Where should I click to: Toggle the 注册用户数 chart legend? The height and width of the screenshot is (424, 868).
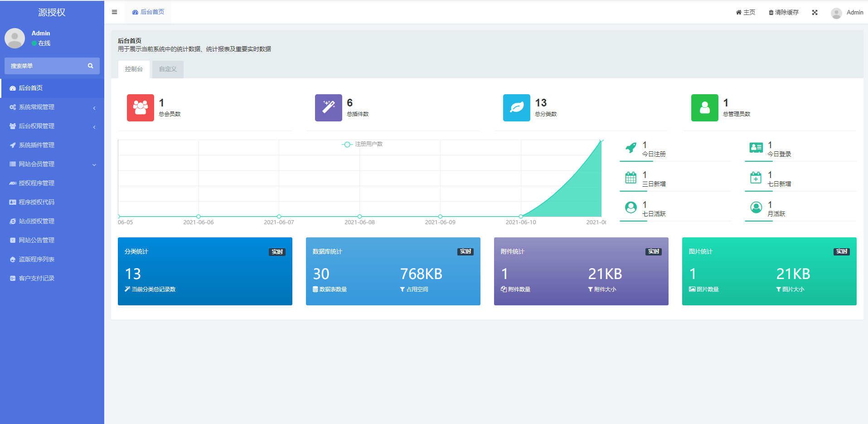tap(362, 144)
